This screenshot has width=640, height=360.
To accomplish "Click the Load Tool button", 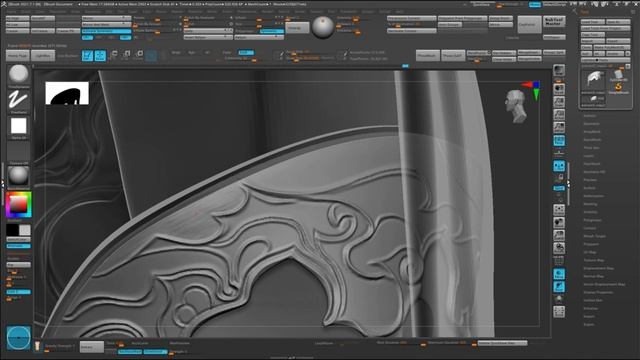I will click(593, 22).
